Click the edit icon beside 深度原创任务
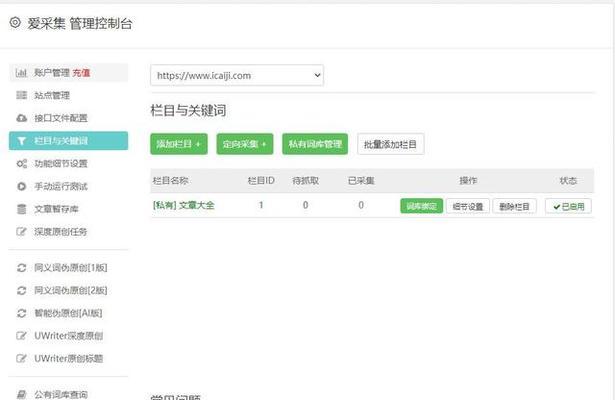Image resolution: width=615 pixels, height=400 pixels. 21,231
